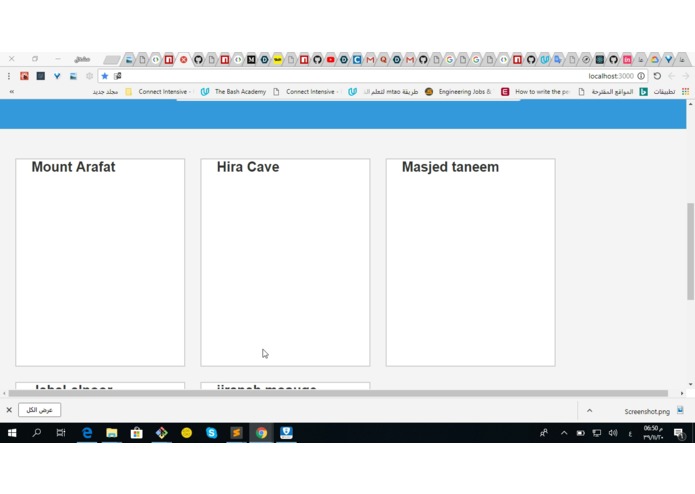The height and width of the screenshot is (494, 695).
Task: Open the Bing suggested sites bookmark icon
Action: coord(644,92)
